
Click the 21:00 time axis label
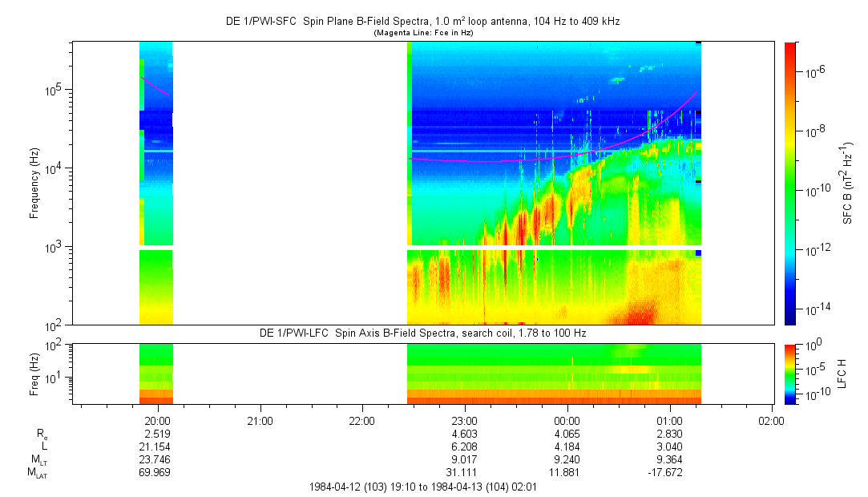[x=260, y=420]
